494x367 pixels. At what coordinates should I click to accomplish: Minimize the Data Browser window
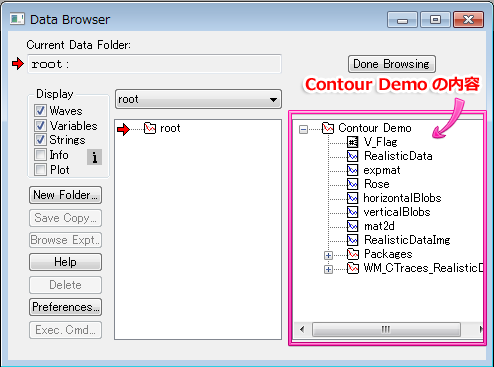coord(402,20)
